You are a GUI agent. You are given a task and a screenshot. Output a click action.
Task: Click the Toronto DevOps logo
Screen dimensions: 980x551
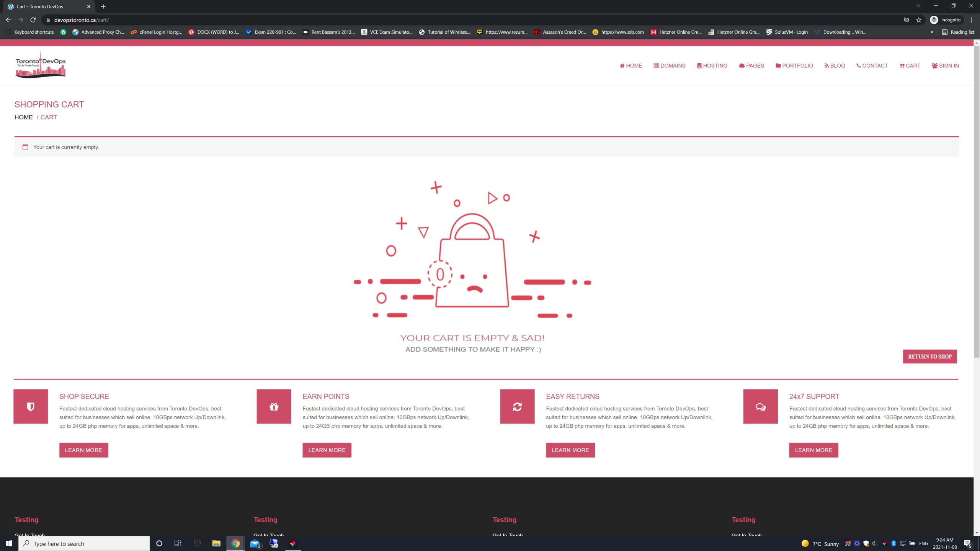41,65
